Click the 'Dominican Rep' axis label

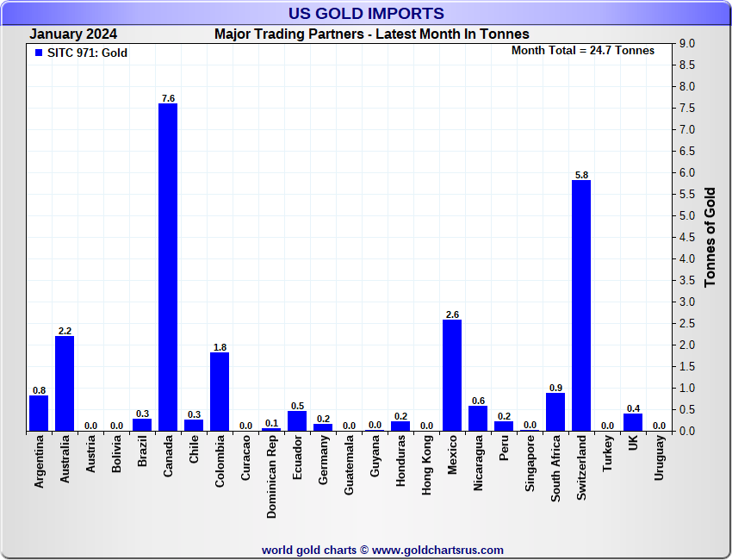[271, 476]
